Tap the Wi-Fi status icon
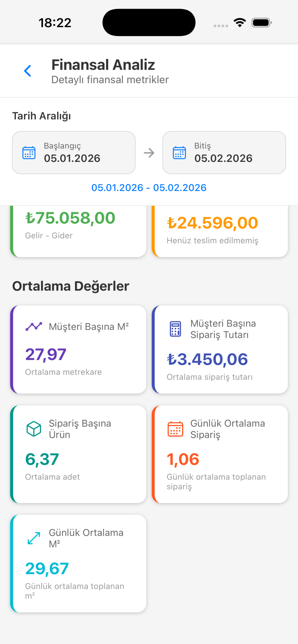This screenshot has height=644, width=298. point(240,23)
